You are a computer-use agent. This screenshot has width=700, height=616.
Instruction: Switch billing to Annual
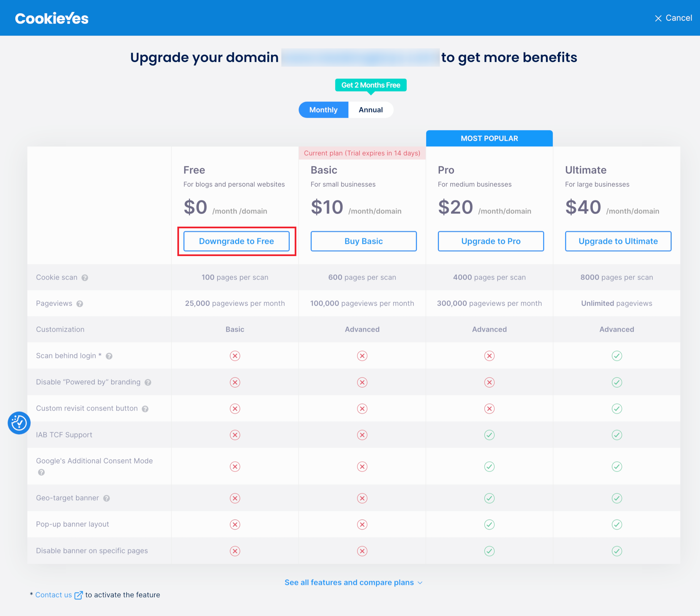pyautogui.click(x=371, y=110)
